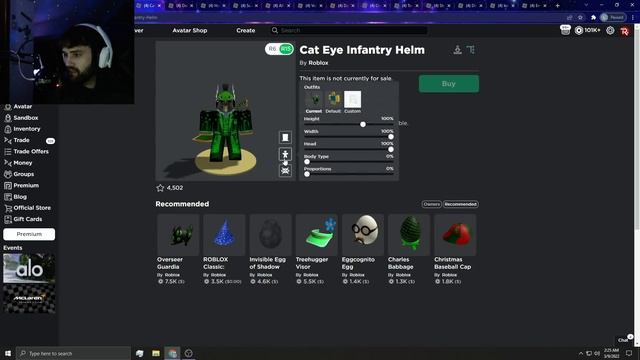Adjust the Body Type slider handle

307,162
